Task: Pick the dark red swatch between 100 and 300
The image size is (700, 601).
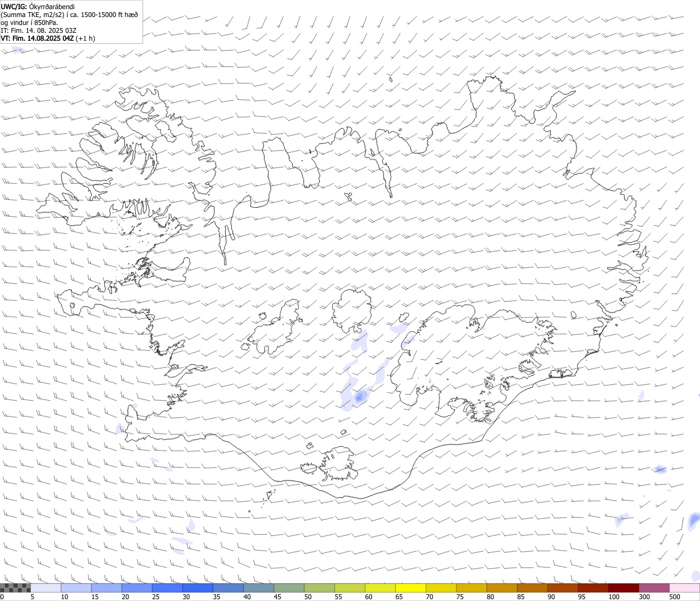Action: pyautogui.click(x=624, y=588)
